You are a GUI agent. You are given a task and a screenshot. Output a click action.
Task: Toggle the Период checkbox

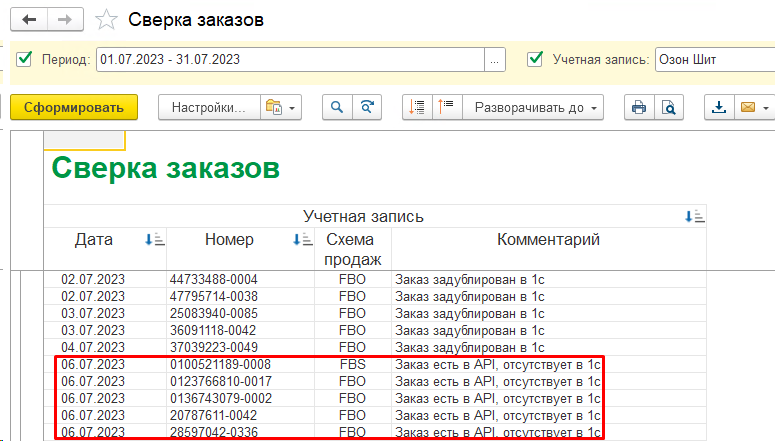[24, 59]
